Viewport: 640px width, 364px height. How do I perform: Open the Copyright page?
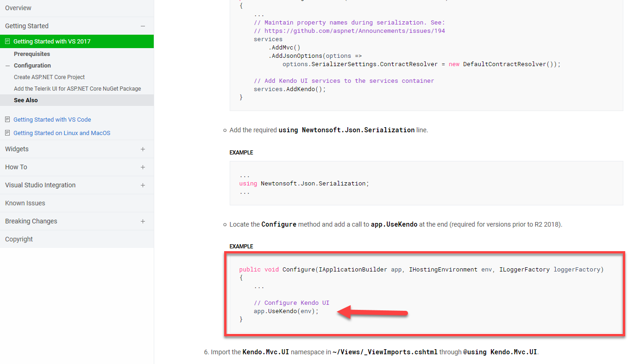click(19, 239)
